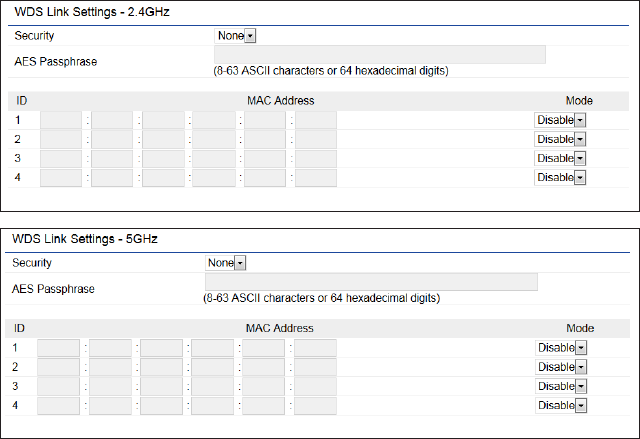Click last MAC octet of 5GHz ID 3
Screen dimensions: 640x439
click(315, 386)
